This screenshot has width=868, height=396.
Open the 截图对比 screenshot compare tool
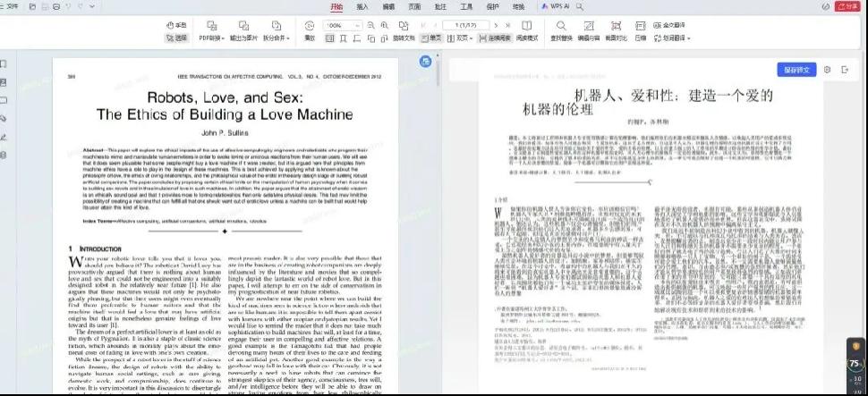click(617, 31)
